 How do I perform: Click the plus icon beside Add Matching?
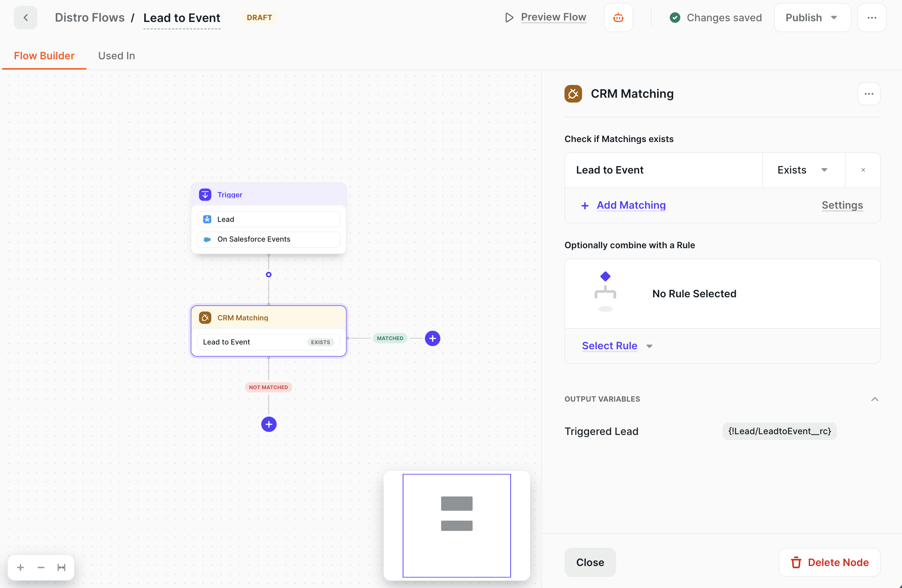click(x=585, y=205)
